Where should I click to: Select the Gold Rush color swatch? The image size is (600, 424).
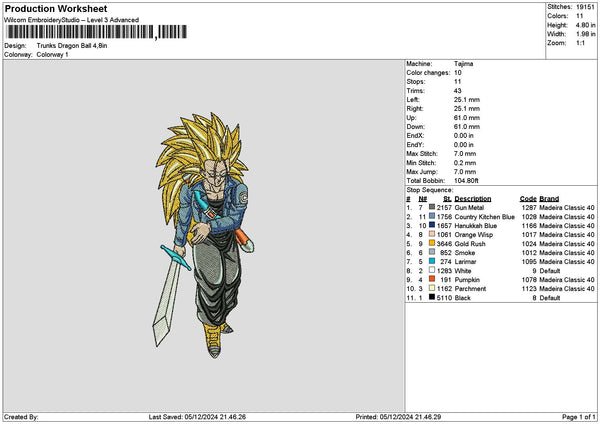coord(432,243)
